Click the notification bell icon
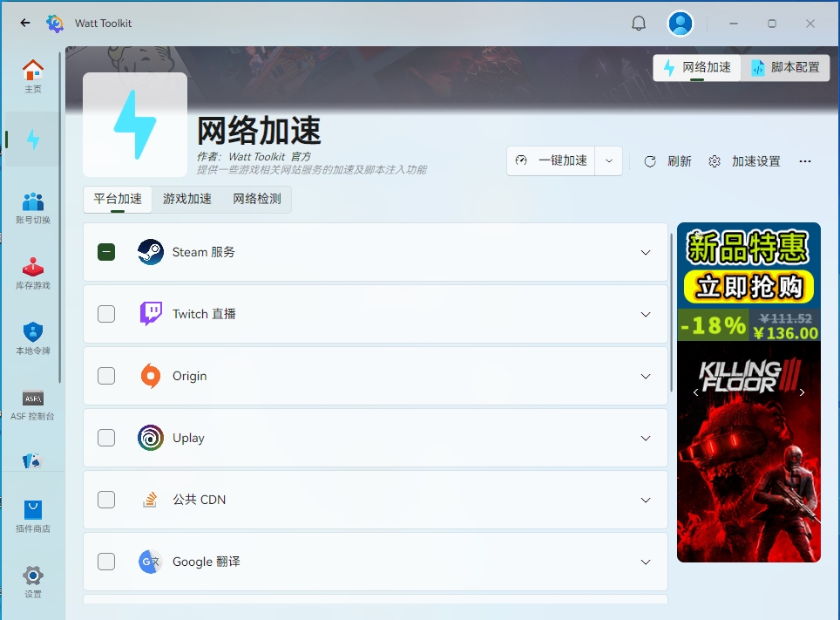Viewport: 840px width, 620px height. [x=638, y=23]
